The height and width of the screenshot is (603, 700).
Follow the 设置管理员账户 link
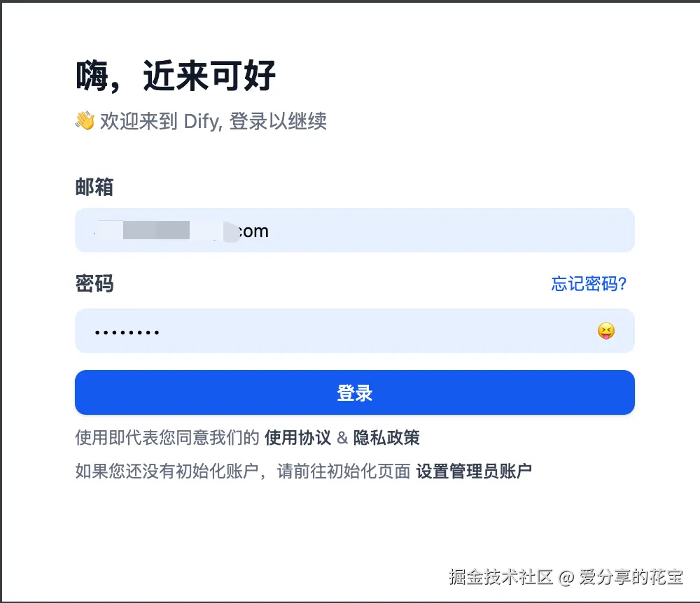474,471
